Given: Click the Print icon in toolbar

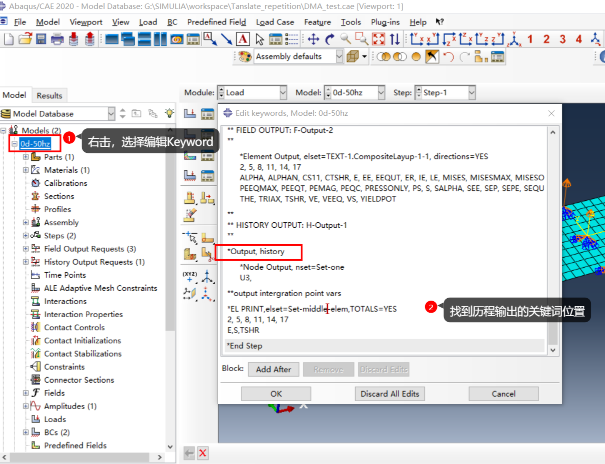Looking at the screenshot, I should 57,39.
